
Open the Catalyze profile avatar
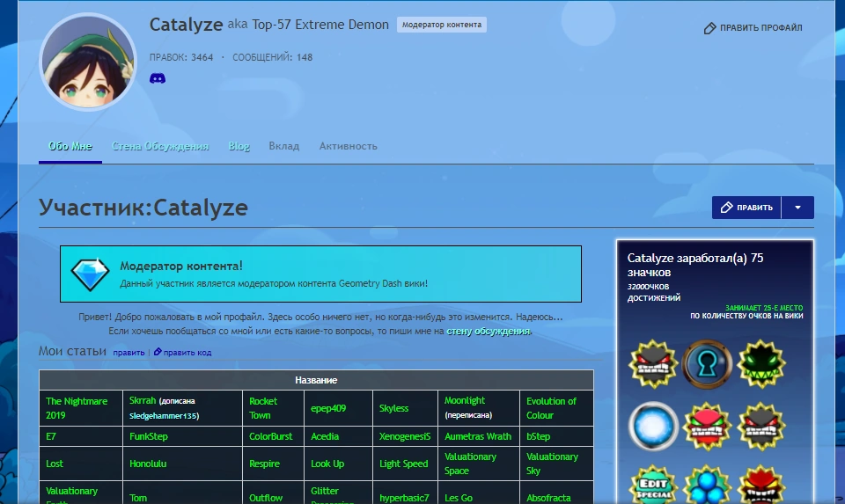[88, 62]
